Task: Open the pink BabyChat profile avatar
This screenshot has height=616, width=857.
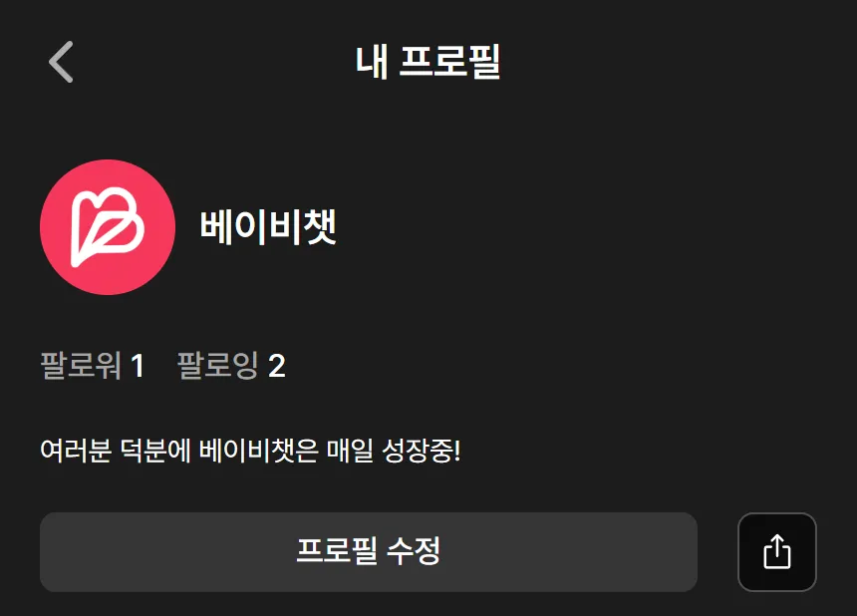Action: pos(108,227)
